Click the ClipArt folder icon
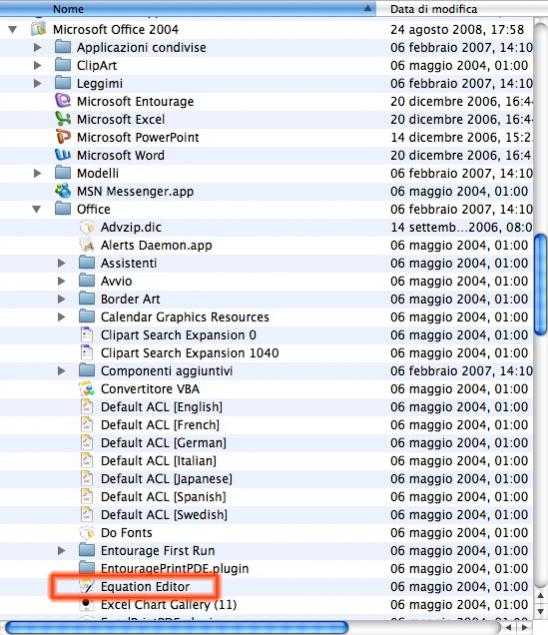This screenshot has width=548, height=635. [x=63, y=65]
